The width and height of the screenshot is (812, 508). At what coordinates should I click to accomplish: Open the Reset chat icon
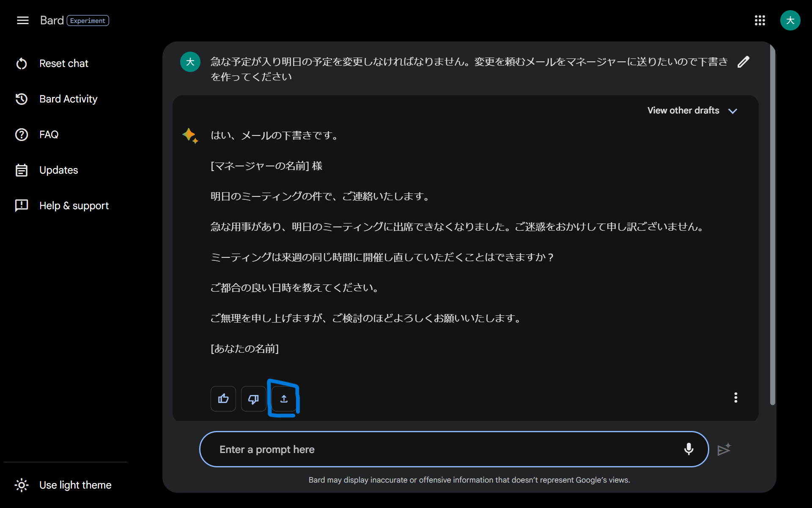(22, 63)
